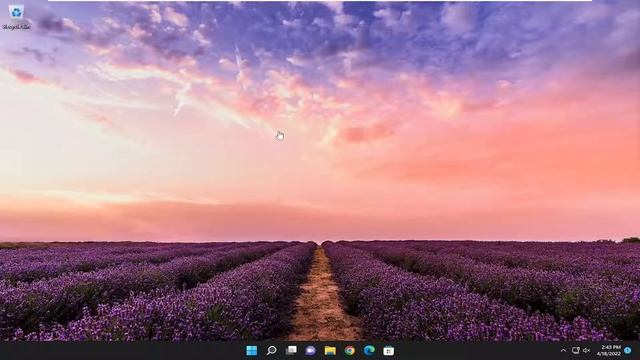
Task: Launch Google Chrome from the taskbar
Action: (x=350, y=351)
